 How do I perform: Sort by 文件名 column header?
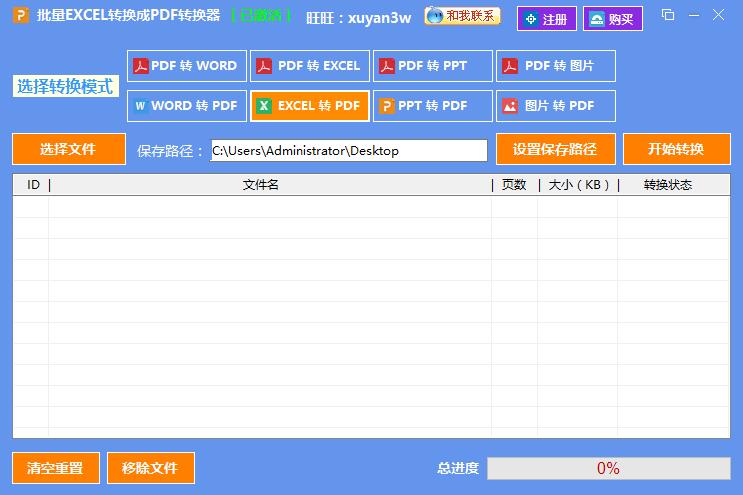tap(261, 185)
